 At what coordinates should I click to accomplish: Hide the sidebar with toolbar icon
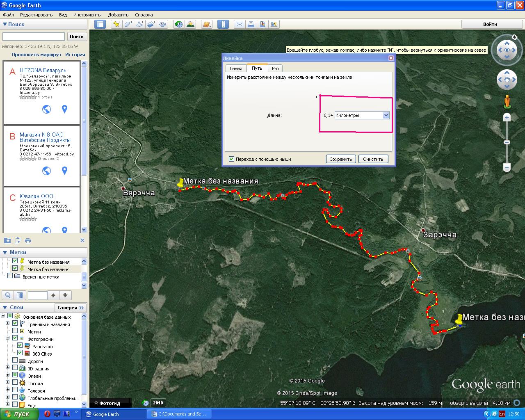[100, 24]
